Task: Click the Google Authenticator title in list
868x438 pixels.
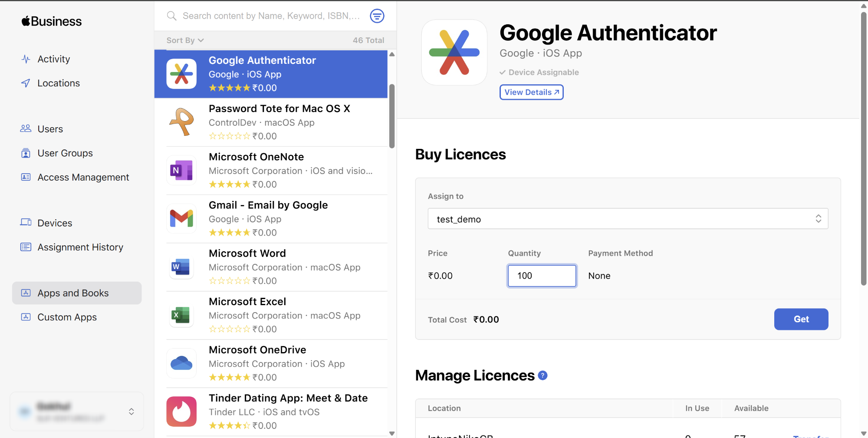Action: pos(262,60)
